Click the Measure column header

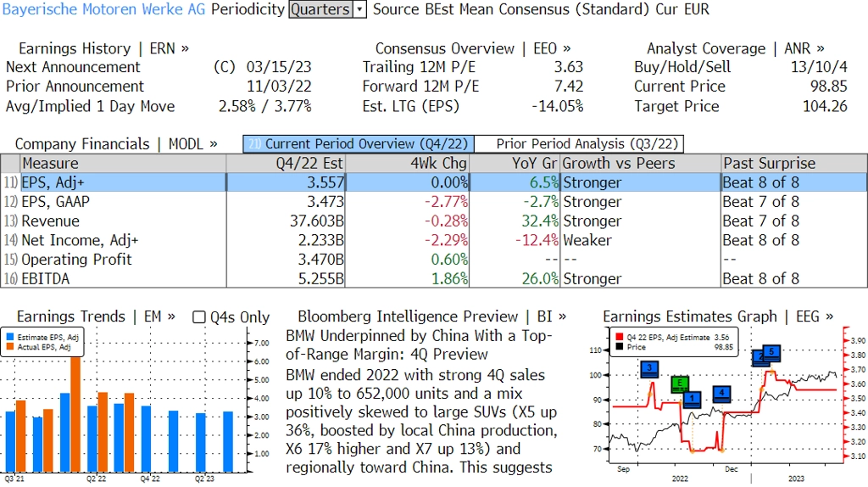pyautogui.click(x=123, y=164)
